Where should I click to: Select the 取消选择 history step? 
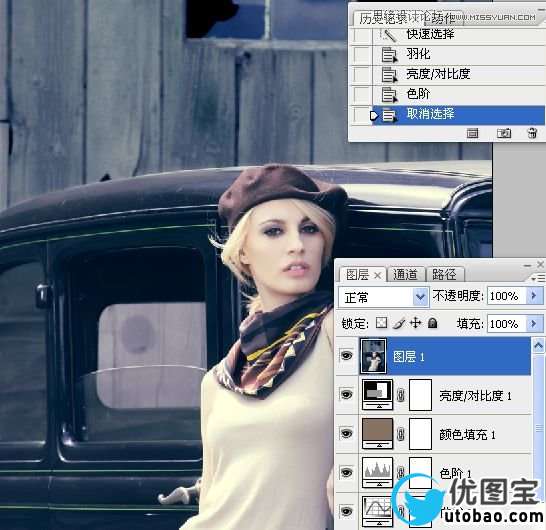458,114
